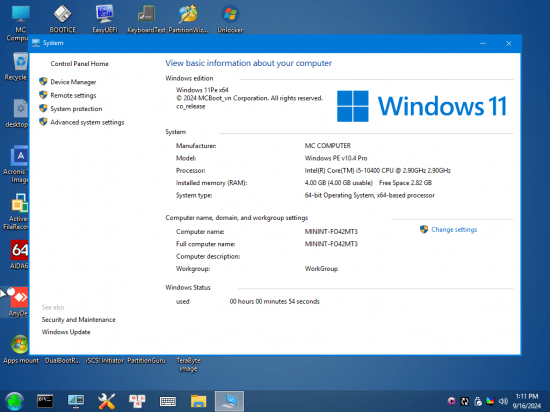
Task: Open Remote settings link
Action: point(73,95)
